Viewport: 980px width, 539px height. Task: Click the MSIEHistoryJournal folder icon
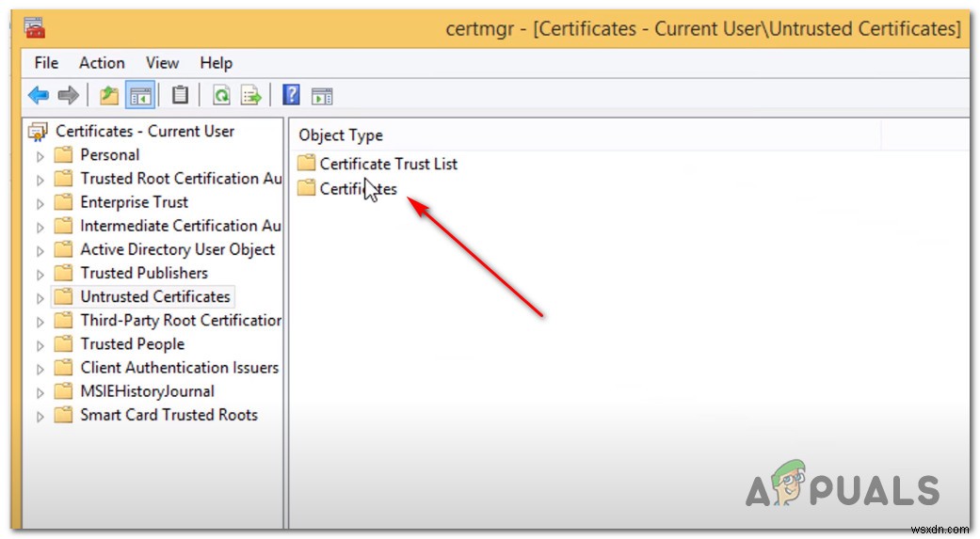tap(63, 391)
